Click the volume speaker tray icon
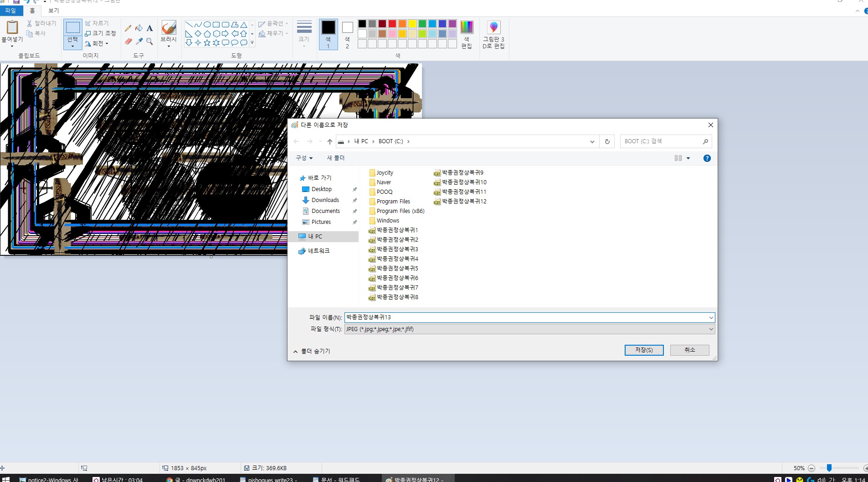The height and width of the screenshot is (482, 868). click(x=821, y=480)
